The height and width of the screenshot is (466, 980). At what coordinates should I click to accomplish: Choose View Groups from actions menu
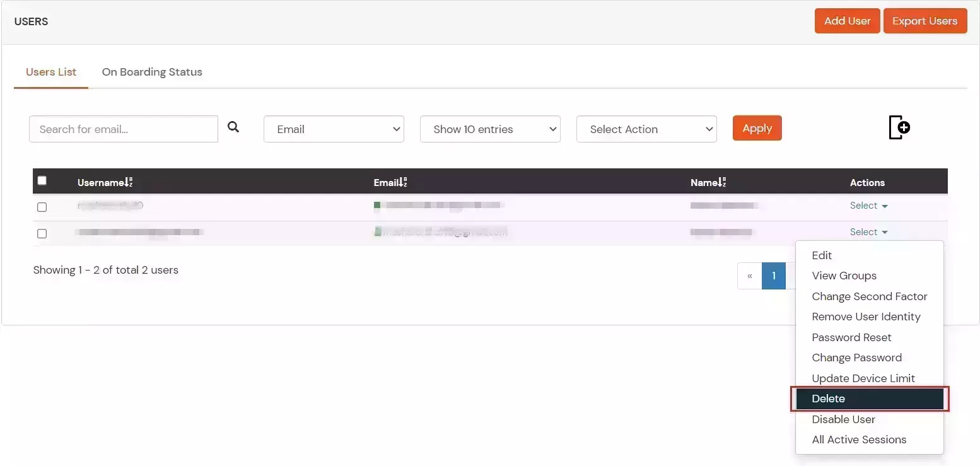tap(870, 276)
